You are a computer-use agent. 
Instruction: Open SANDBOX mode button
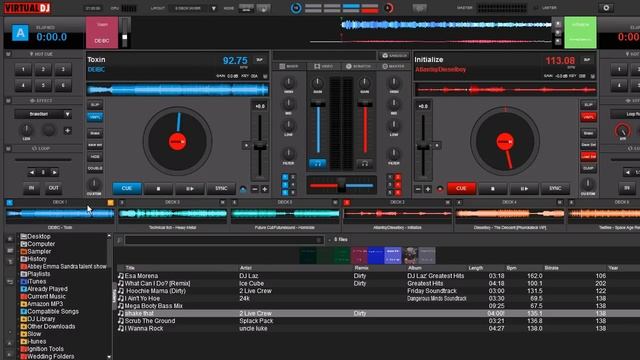click(x=395, y=56)
